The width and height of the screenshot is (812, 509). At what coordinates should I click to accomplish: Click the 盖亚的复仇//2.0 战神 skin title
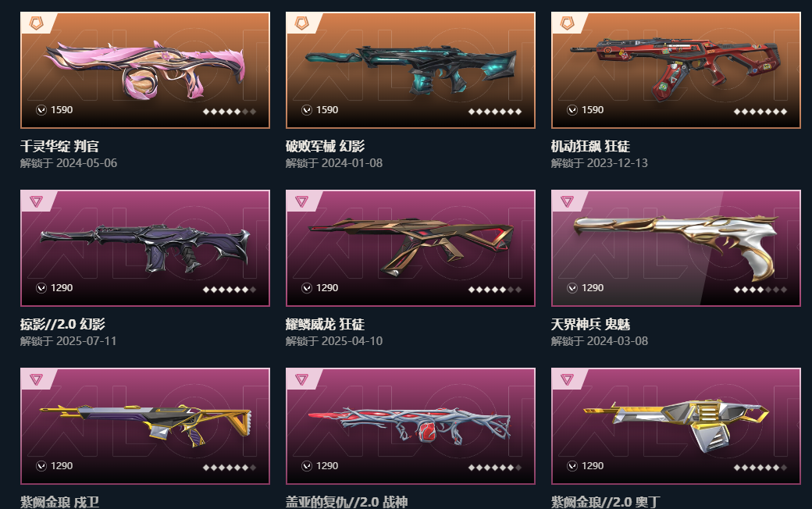pos(347,502)
